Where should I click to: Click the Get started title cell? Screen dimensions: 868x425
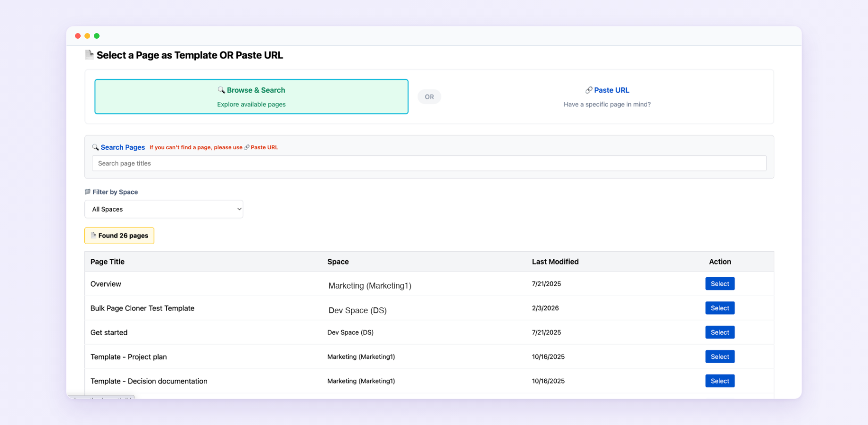[x=109, y=332]
